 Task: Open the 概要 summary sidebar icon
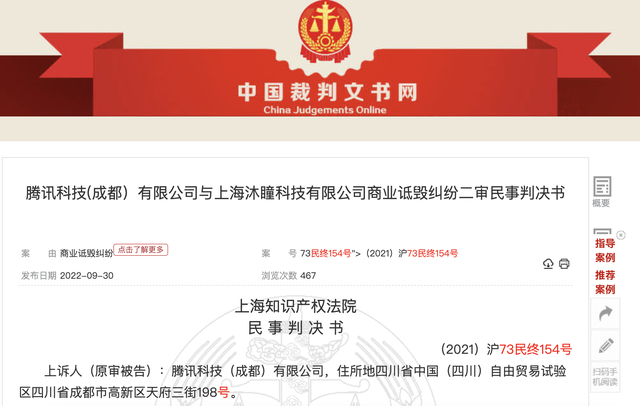[x=602, y=192]
